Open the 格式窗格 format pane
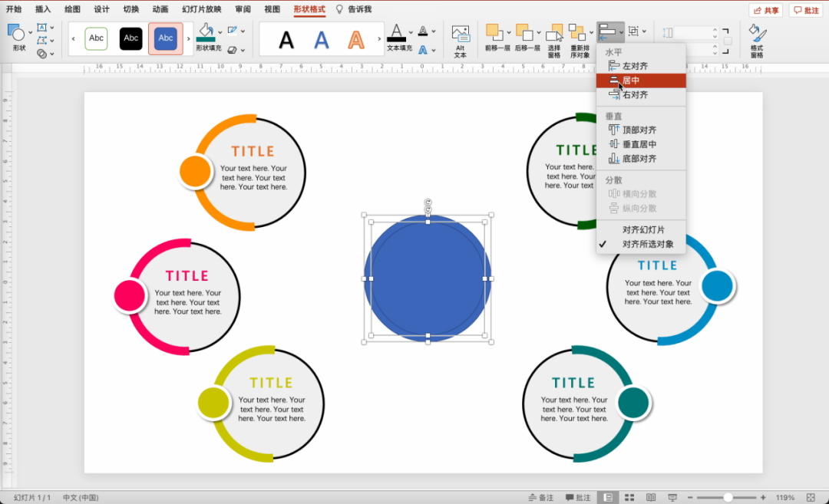 point(757,41)
